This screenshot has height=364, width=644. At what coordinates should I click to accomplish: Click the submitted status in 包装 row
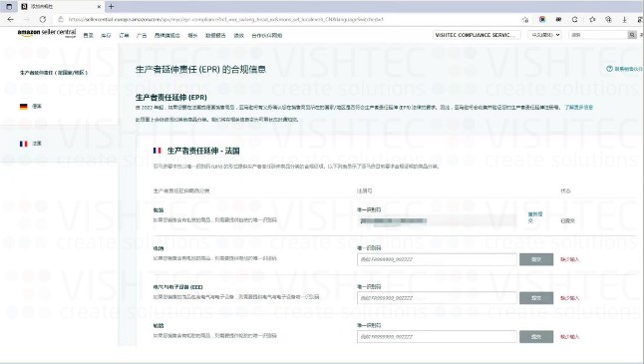567,220
